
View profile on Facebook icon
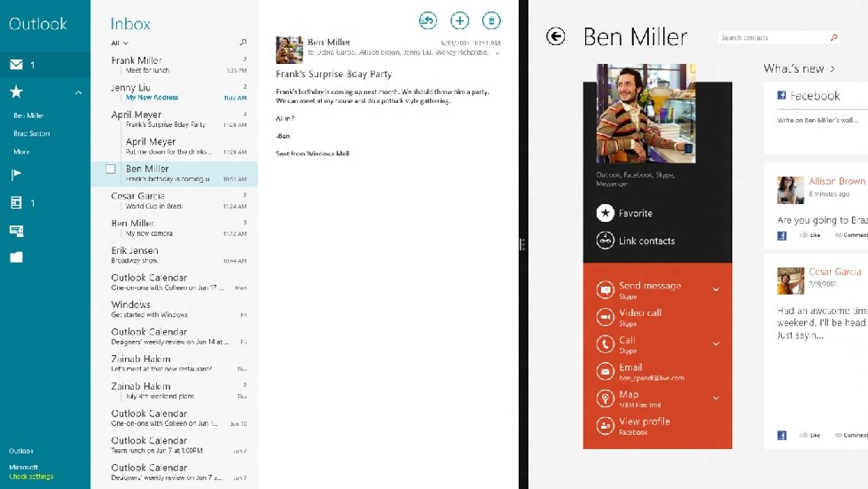(605, 425)
